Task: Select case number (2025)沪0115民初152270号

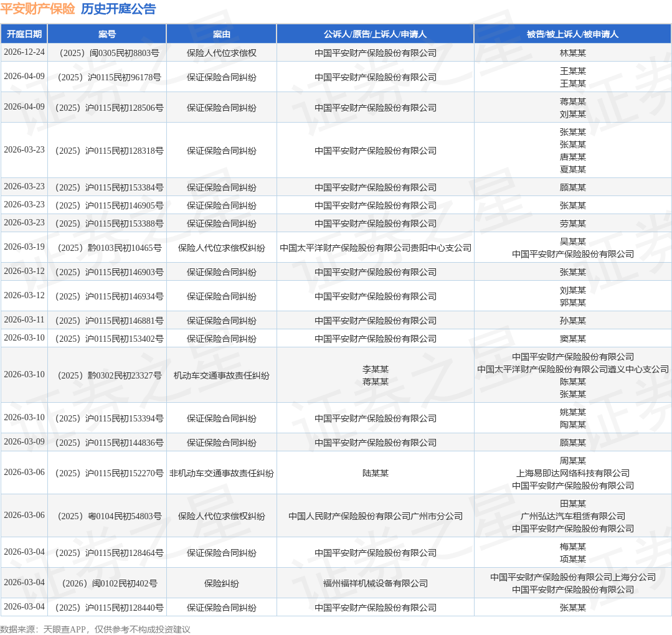Action: pyautogui.click(x=107, y=473)
